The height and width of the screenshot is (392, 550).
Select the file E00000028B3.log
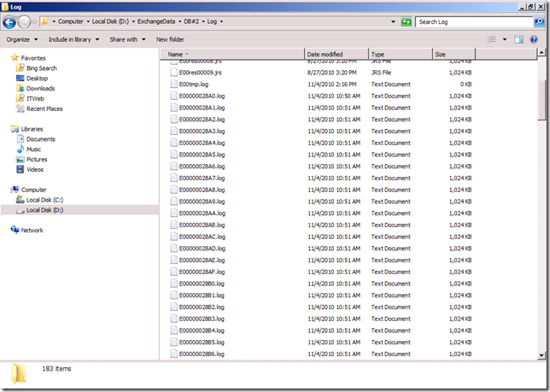tap(202, 319)
